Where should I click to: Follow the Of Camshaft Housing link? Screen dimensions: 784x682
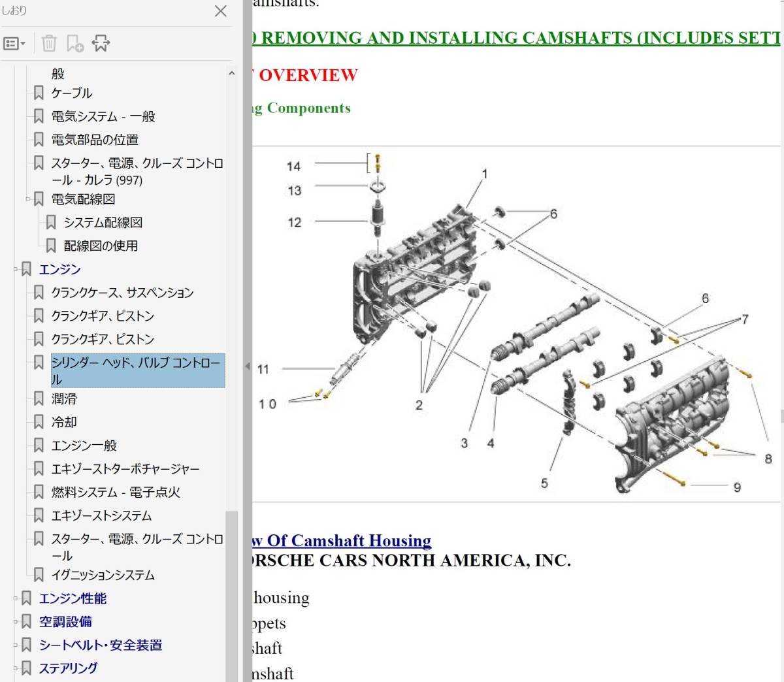[x=342, y=541]
